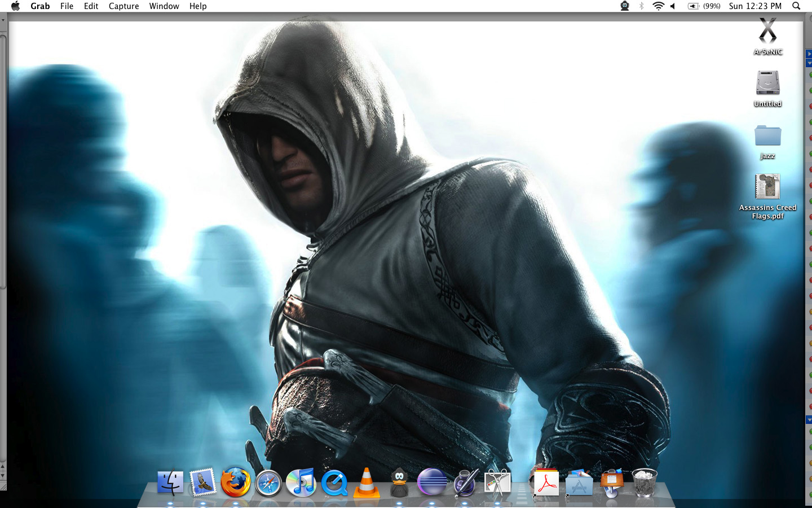Click the volume speaker menu icon
Image resolution: width=812 pixels, height=508 pixels.
click(x=673, y=6)
